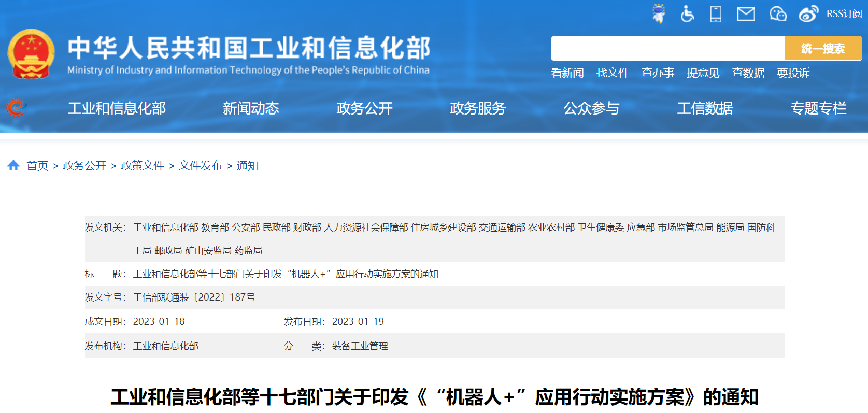The image size is (868, 413).
Task: Click the 标题 row document title text
Action: coord(286,274)
